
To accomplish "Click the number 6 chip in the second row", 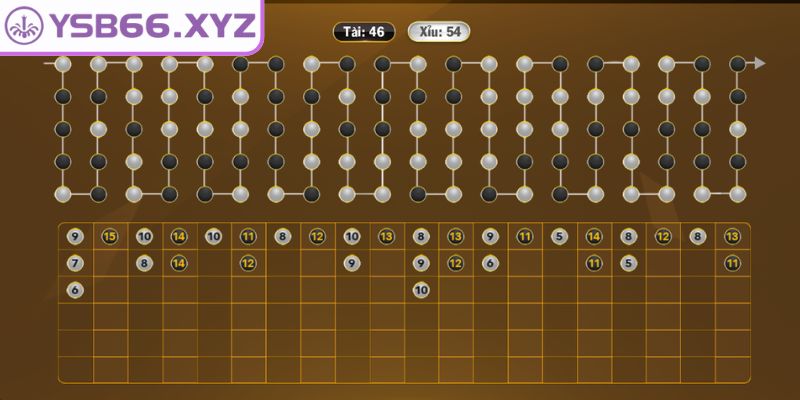I will [490, 263].
